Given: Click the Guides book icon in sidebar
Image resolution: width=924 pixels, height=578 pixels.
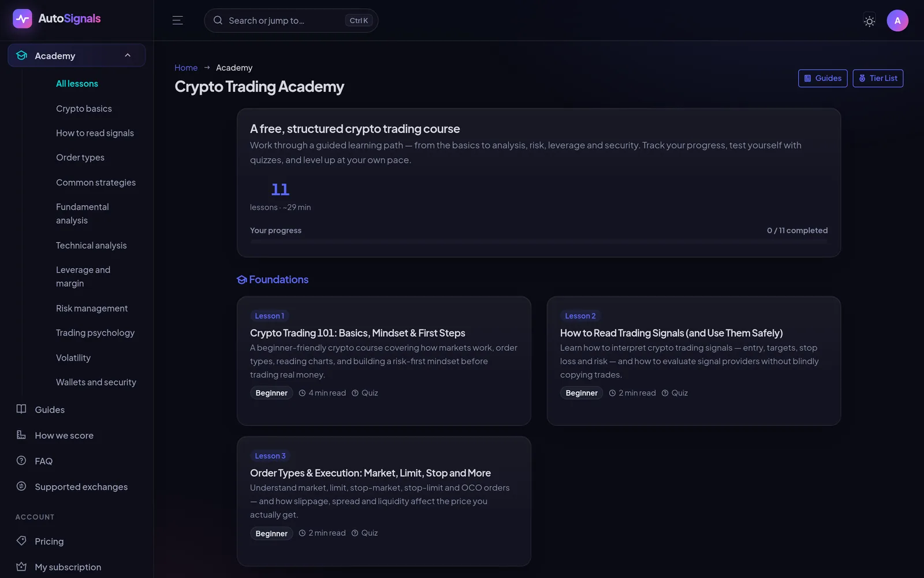Looking at the screenshot, I should [21, 409].
